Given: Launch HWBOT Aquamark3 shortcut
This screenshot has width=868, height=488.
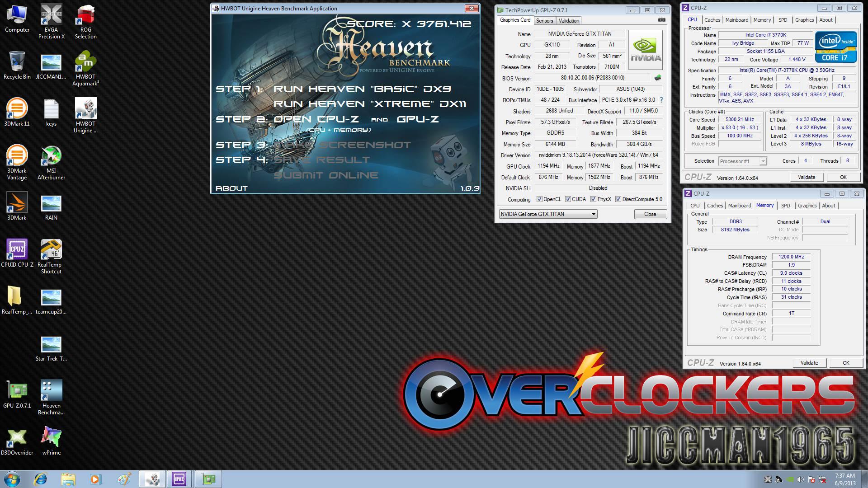Looking at the screenshot, I should [x=85, y=68].
